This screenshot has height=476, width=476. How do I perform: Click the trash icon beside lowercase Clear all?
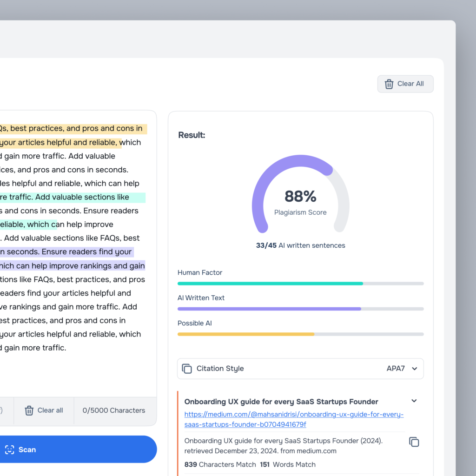tap(29, 410)
